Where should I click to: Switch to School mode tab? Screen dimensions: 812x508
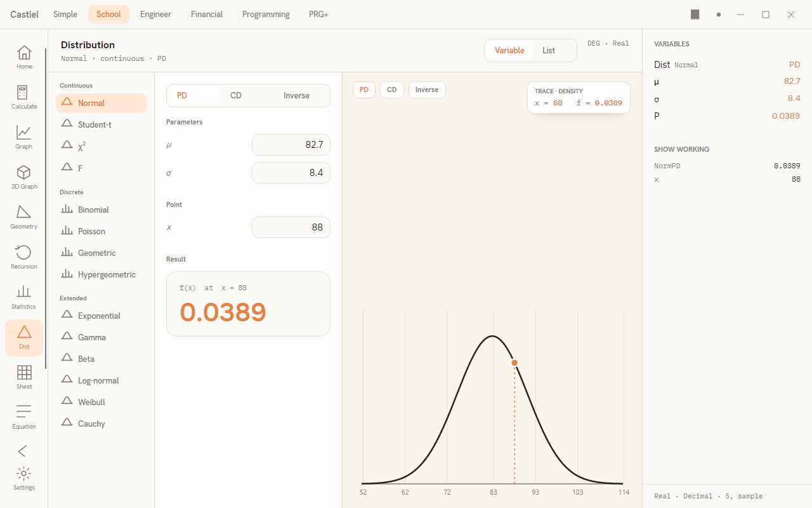[x=108, y=14]
